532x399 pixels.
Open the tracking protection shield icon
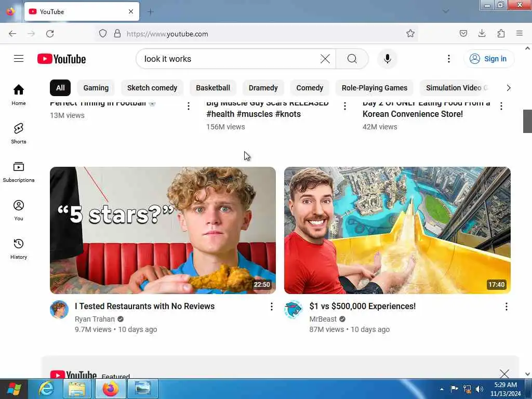coord(103,34)
